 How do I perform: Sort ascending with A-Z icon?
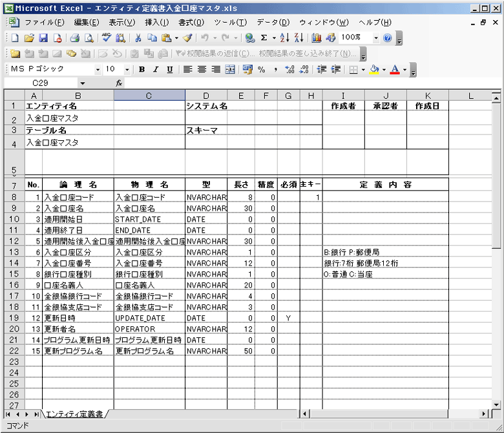coord(284,38)
